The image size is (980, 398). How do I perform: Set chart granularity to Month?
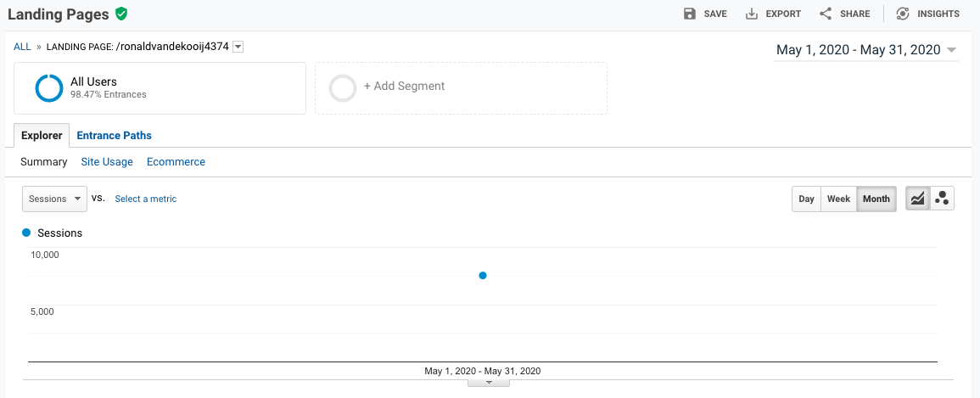(876, 199)
